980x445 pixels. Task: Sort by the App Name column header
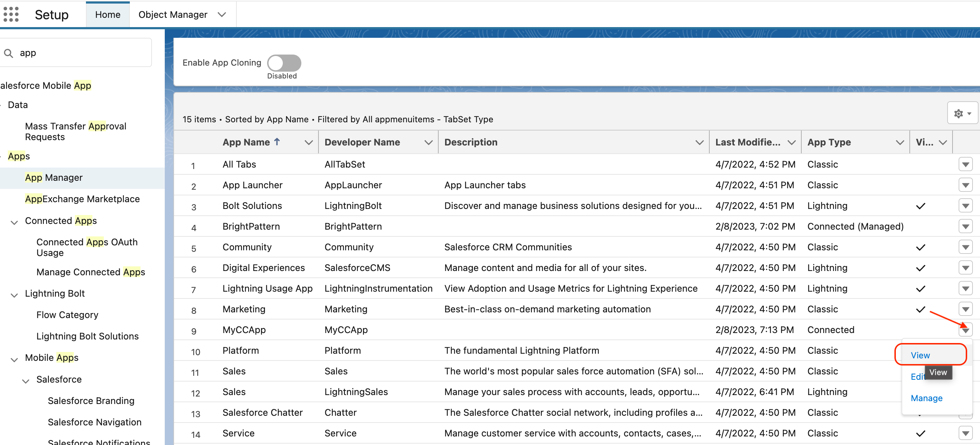point(246,142)
